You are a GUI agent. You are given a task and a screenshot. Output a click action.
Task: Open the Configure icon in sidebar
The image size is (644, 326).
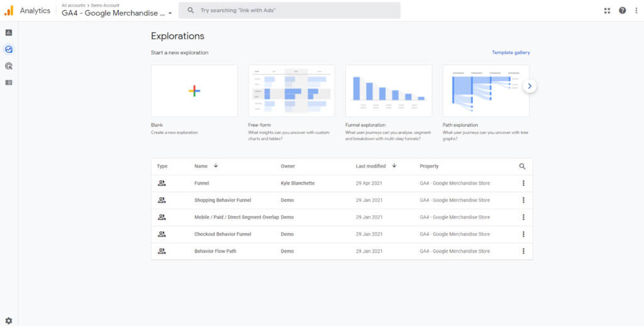click(x=9, y=82)
